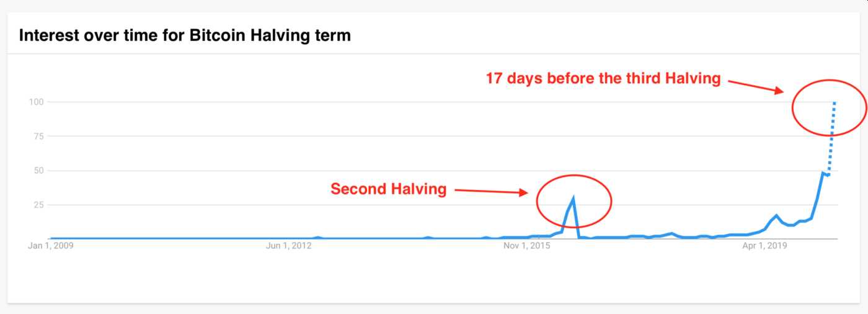Click the 50 value on the y-axis
Viewport: 868px width, 314px height.
click(x=38, y=170)
